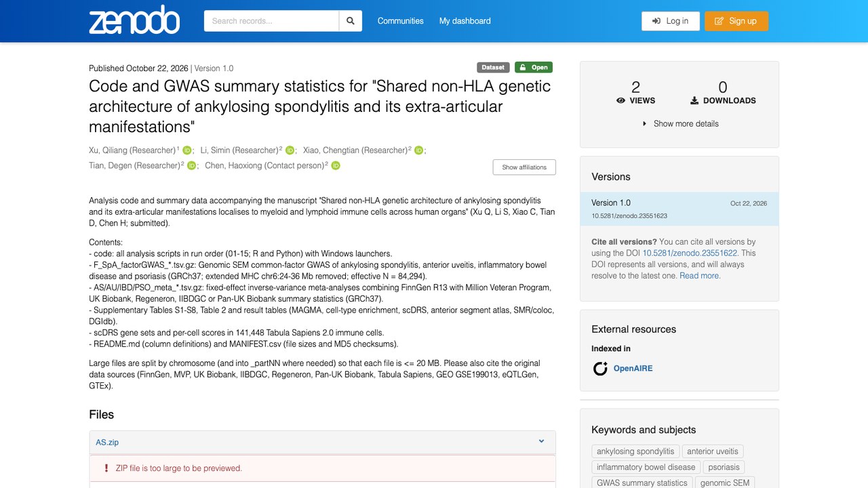Click the search magnifier button
The image size is (868, 488).
click(351, 21)
